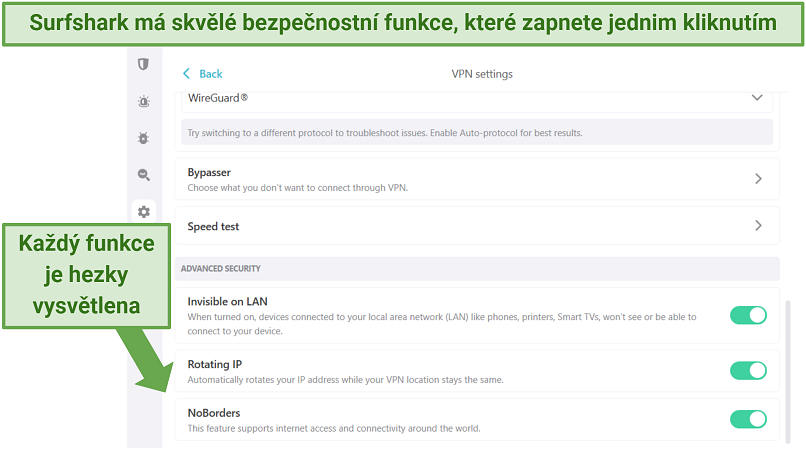Open the Settings gear icon in sidebar
This screenshot has width=806, height=450.
click(x=144, y=211)
